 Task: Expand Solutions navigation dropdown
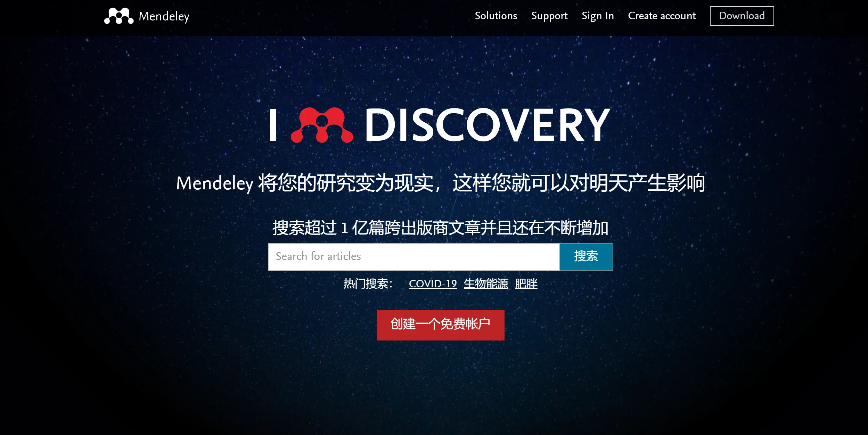(495, 15)
